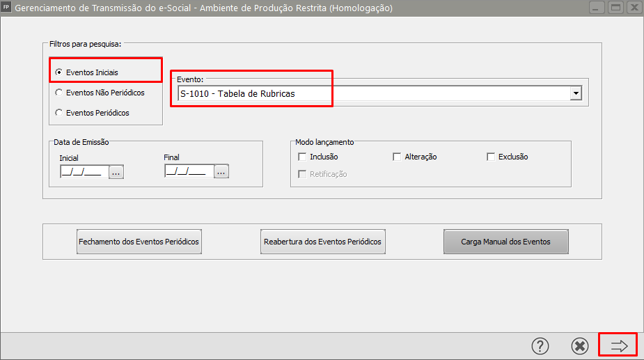Image resolution: width=644 pixels, height=360 pixels.
Task: Pick the Eventos Periódicos radio option
Action: (59, 112)
